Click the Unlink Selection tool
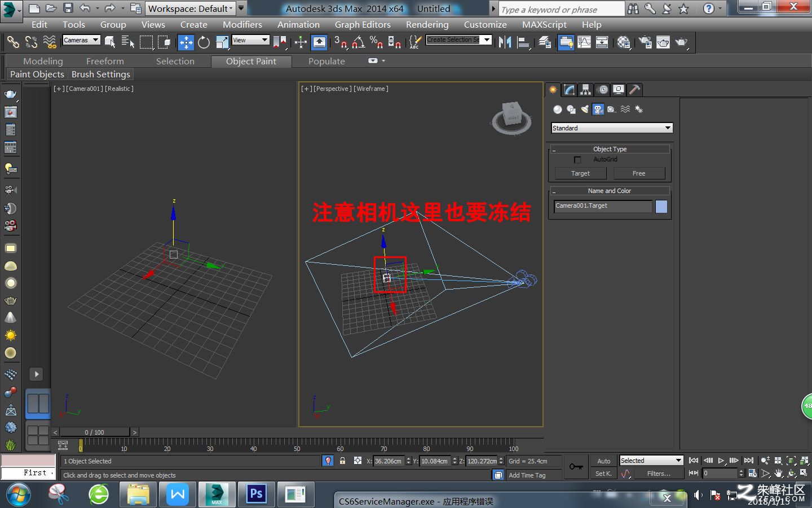The width and height of the screenshot is (812, 508). [x=31, y=42]
